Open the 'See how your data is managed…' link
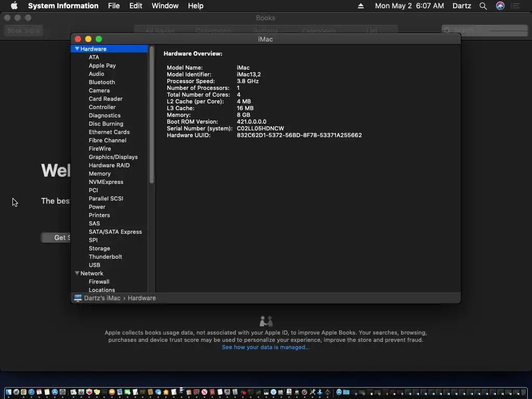The height and width of the screenshot is (399, 532). (x=265, y=347)
